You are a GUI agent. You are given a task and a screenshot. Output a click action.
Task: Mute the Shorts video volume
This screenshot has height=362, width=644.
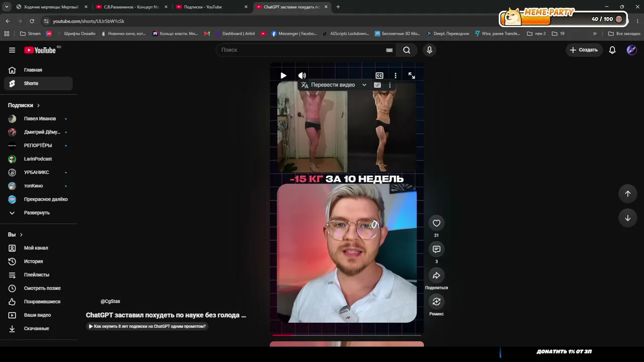(x=302, y=75)
